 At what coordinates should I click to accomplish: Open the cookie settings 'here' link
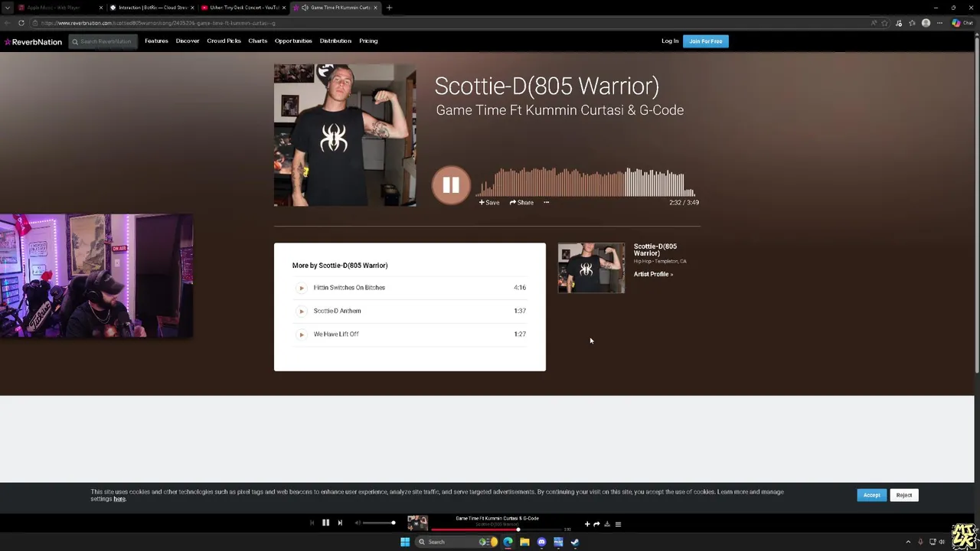tap(119, 499)
